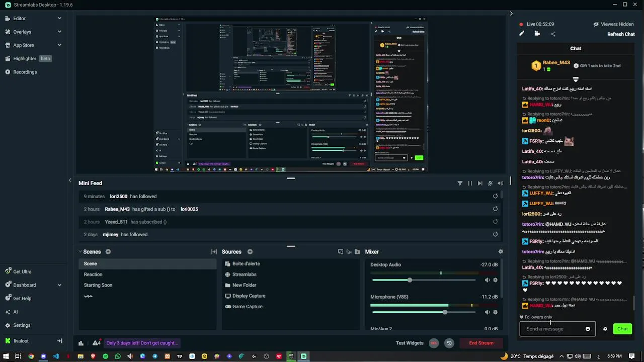Open the notifications warning icon

point(97,343)
